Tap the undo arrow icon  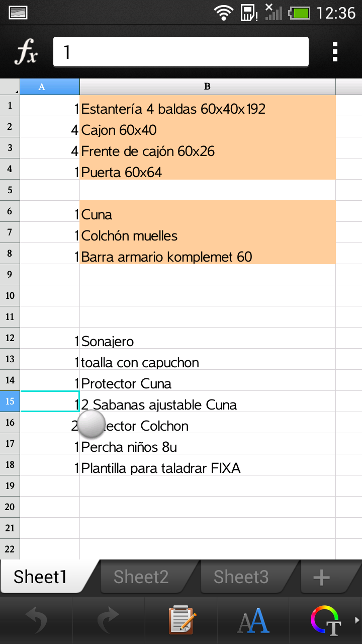[x=36, y=620]
